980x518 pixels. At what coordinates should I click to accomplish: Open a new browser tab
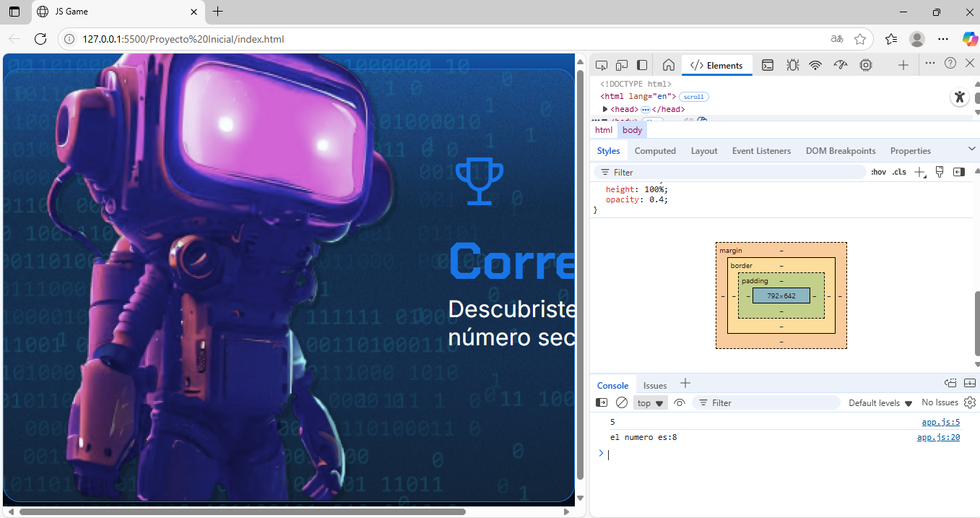(218, 12)
